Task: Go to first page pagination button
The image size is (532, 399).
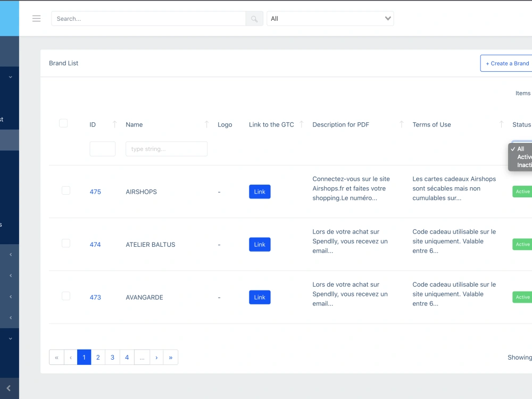Action: (57, 358)
